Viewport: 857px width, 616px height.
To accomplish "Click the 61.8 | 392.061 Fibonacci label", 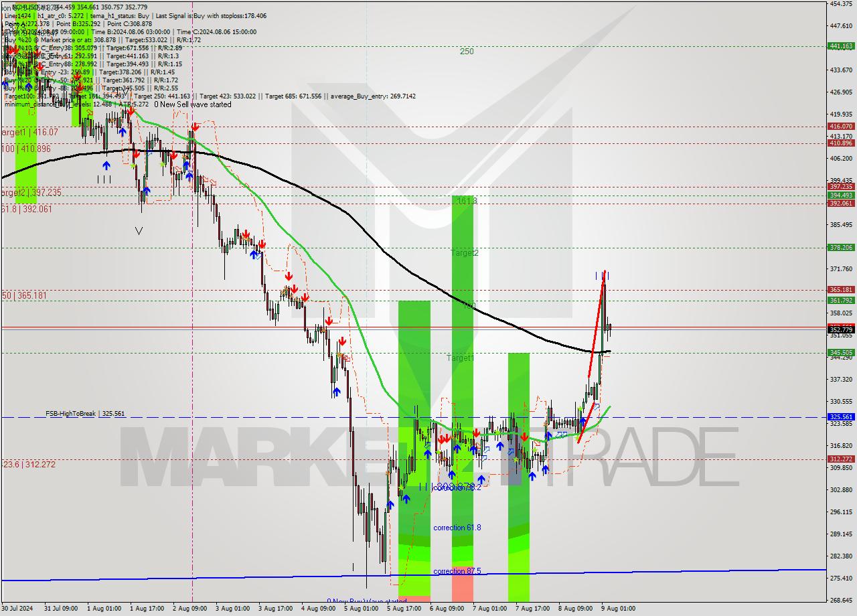I will [27, 209].
